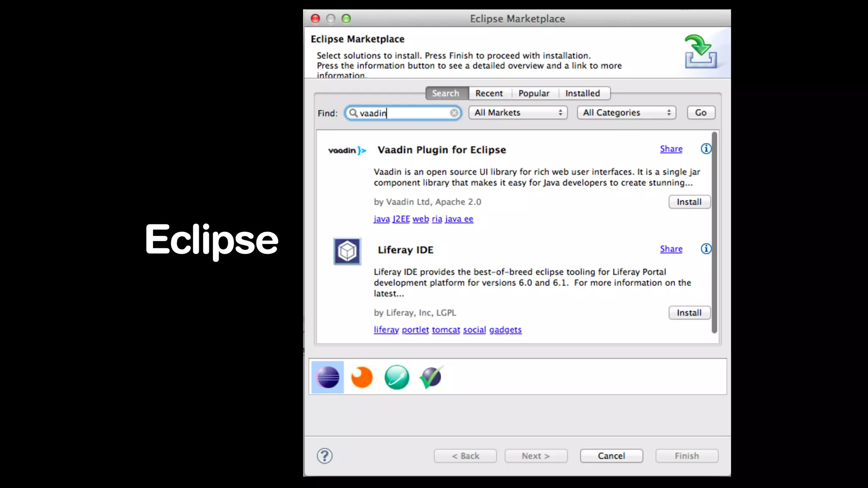Open info for Vaadin Plugin for Eclipse
The height and width of the screenshot is (488, 868).
coord(706,149)
